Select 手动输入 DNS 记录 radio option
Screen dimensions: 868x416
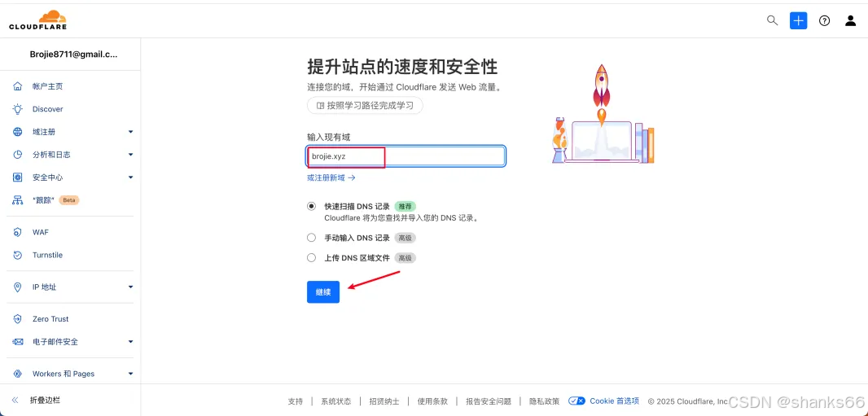(x=311, y=238)
